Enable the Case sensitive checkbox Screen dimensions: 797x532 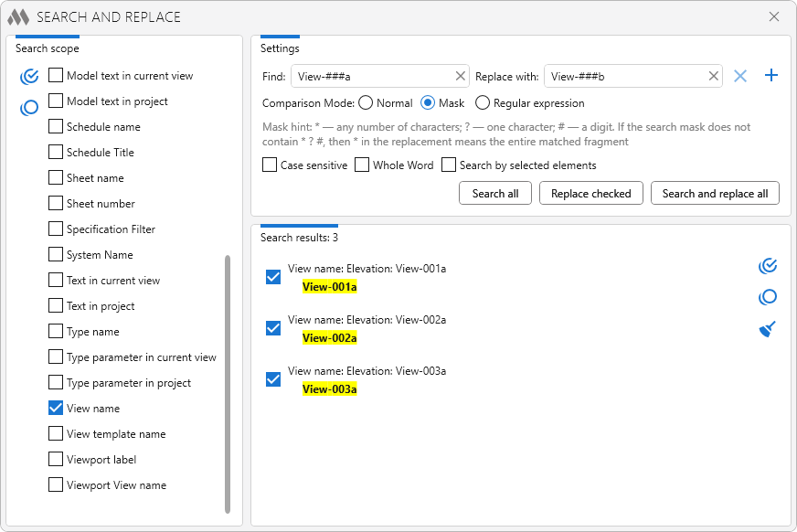[x=270, y=165]
